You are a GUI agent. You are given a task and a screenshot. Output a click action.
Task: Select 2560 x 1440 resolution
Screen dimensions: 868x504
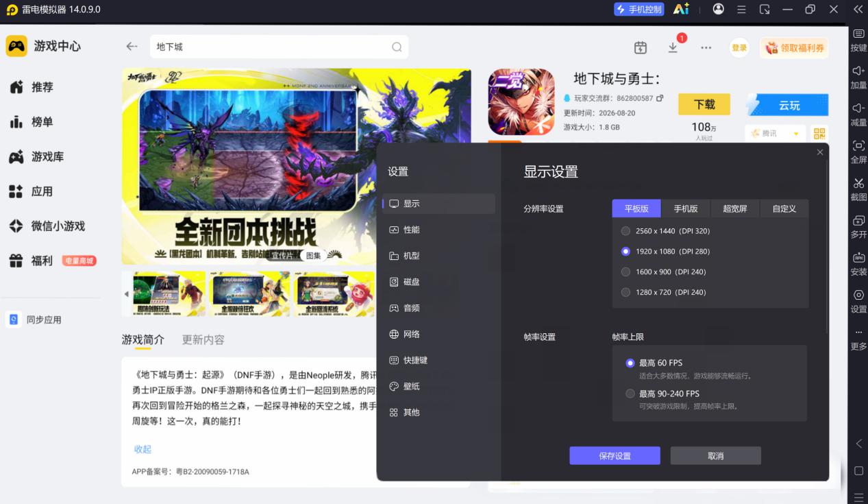coord(625,231)
